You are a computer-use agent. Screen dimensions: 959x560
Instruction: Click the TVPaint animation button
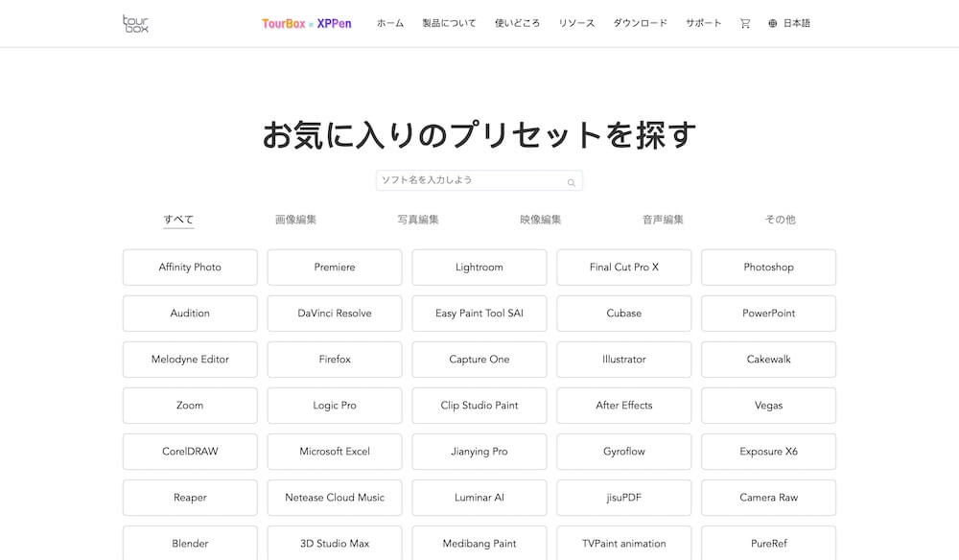(624, 544)
